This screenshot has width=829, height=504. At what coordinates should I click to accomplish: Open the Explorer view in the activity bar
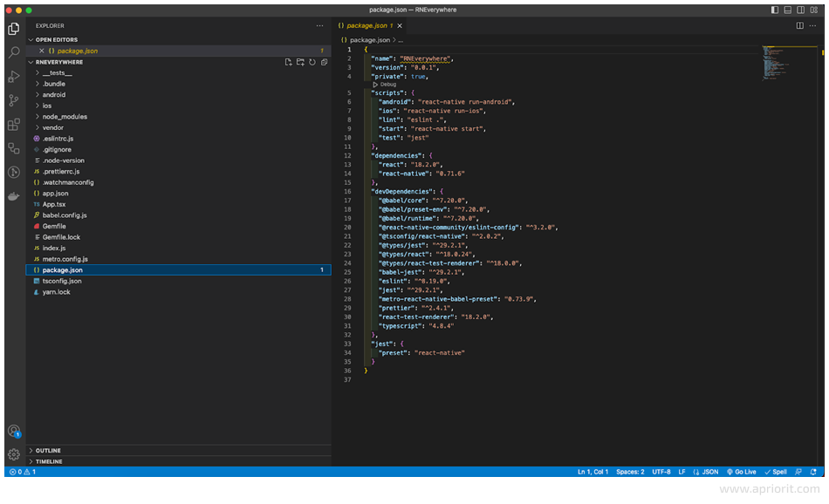(x=14, y=29)
